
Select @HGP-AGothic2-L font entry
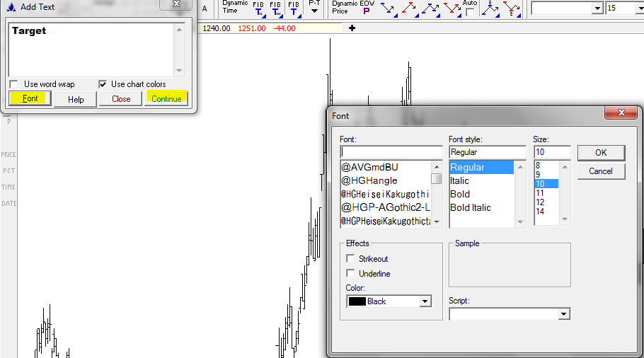click(385, 208)
